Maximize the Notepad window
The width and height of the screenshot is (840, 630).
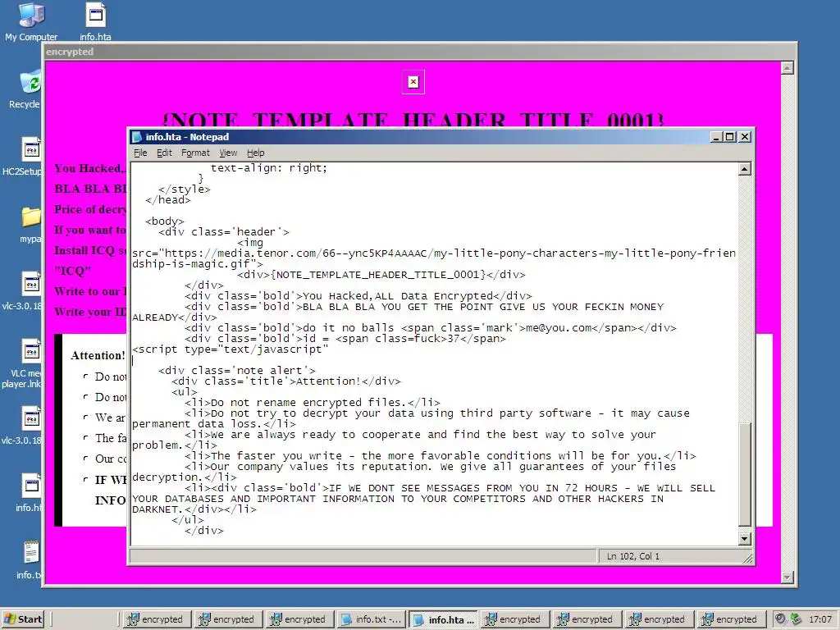coord(729,137)
